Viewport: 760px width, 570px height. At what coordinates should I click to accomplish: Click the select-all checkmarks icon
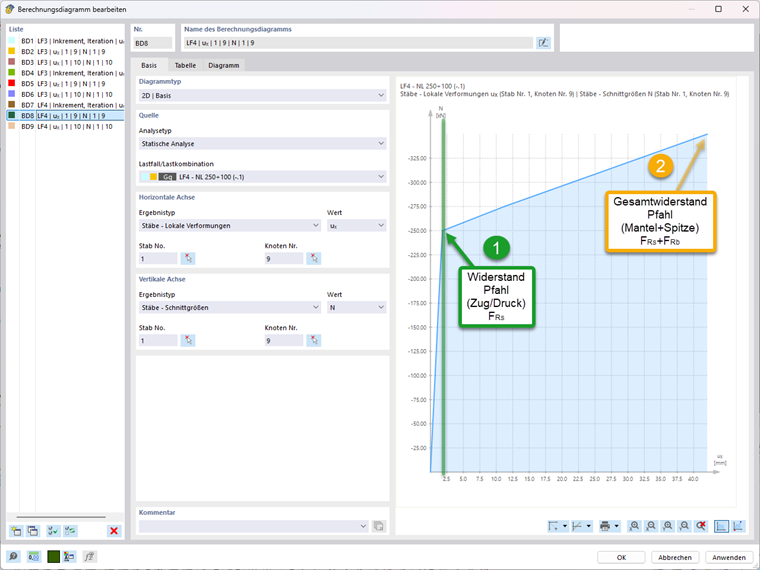click(x=53, y=531)
